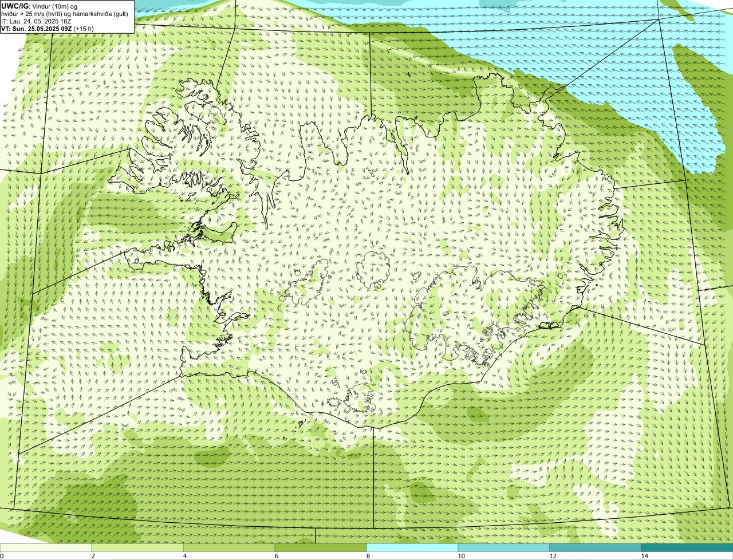Click the 12–14 m/s legend color swatch
The height and width of the screenshot is (560, 733).
click(x=596, y=548)
